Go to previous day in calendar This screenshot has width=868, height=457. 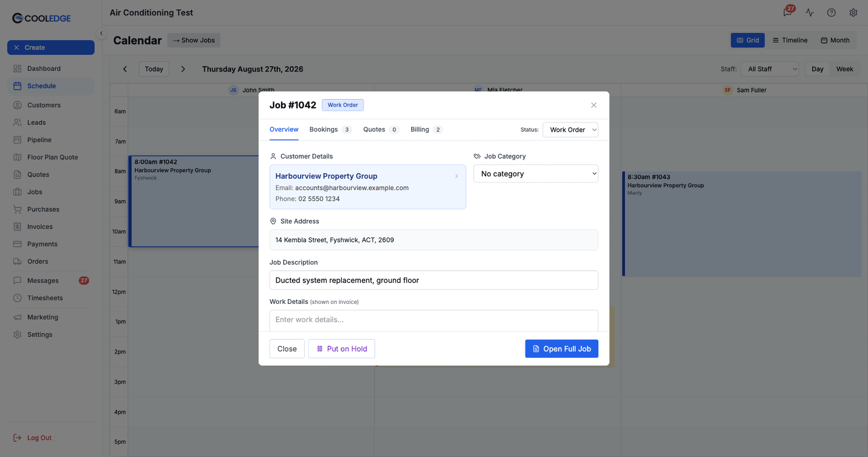pos(125,69)
